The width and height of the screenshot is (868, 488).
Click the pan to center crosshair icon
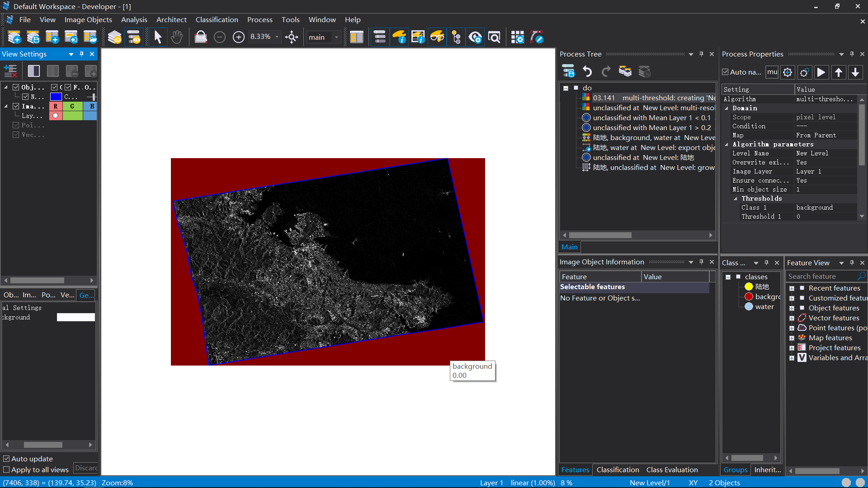[x=292, y=37]
